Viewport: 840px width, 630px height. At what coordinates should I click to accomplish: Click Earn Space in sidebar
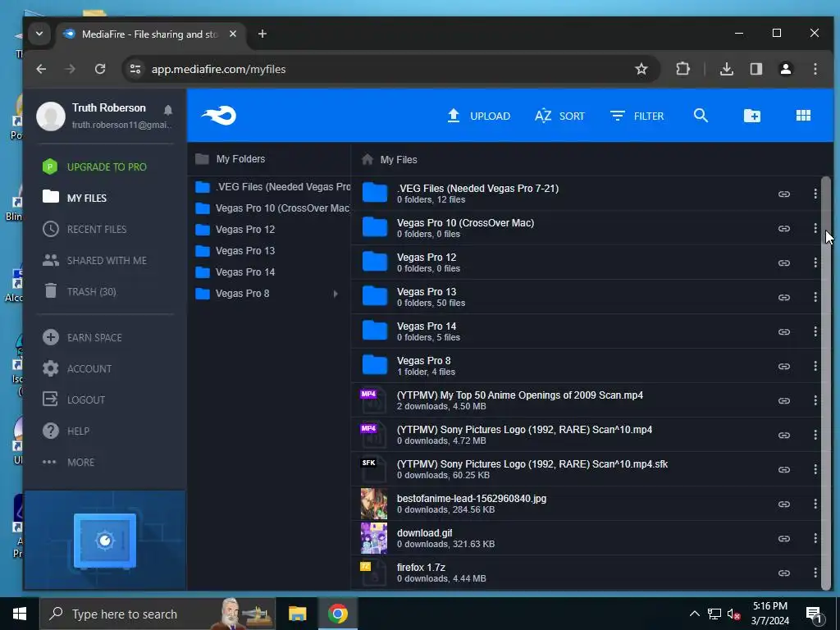(82, 337)
